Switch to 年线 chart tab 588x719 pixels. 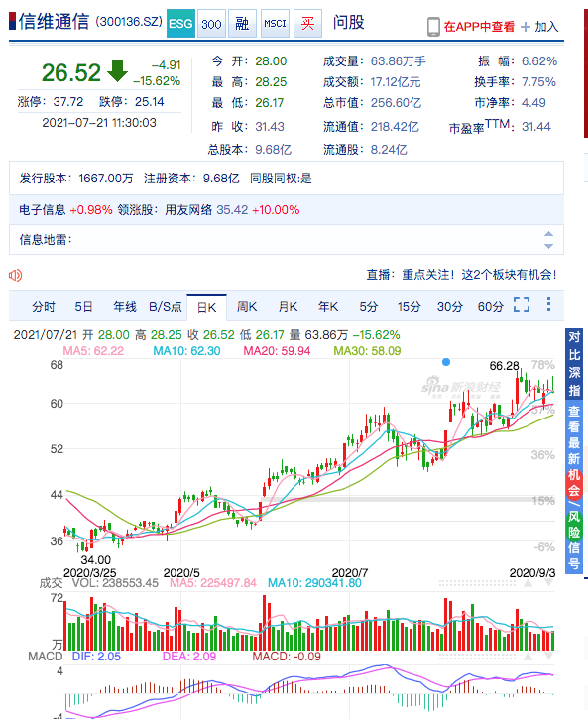click(x=125, y=306)
